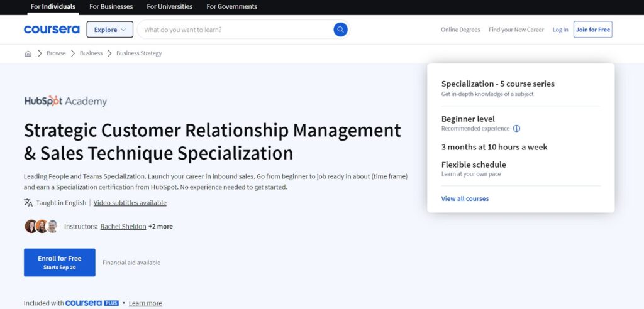Image resolution: width=644 pixels, height=309 pixels.
Task: Click the Join for Free button
Action: pos(592,30)
